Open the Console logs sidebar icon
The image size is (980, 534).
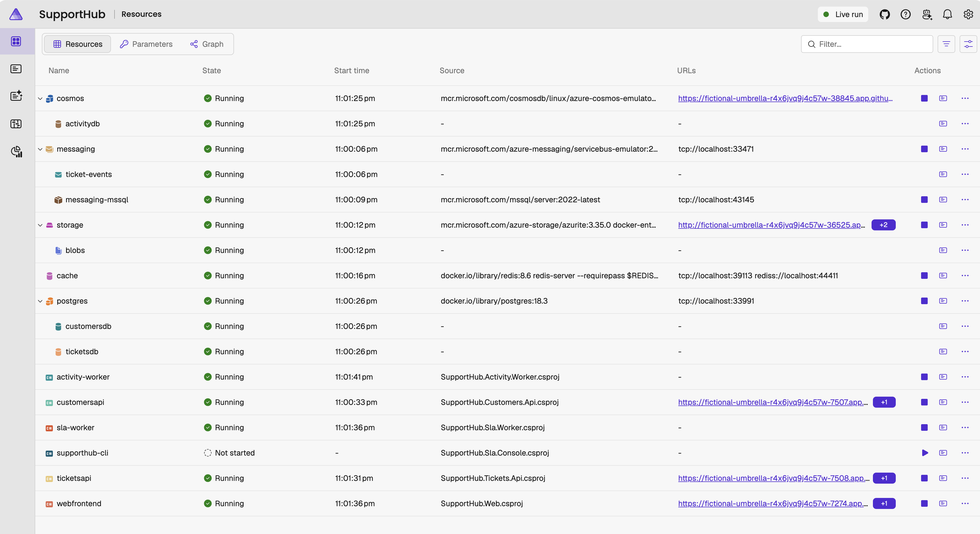tap(16, 69)
